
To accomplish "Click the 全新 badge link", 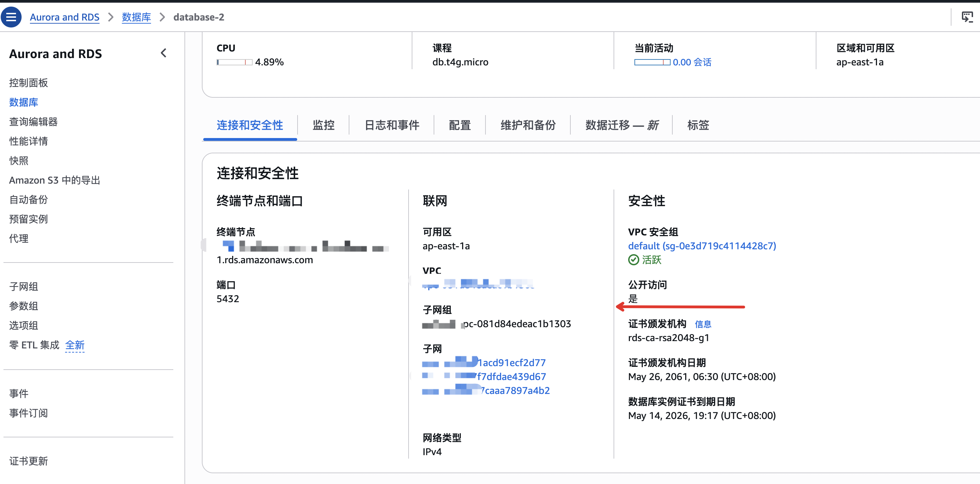I will click(x=75, y=345).
